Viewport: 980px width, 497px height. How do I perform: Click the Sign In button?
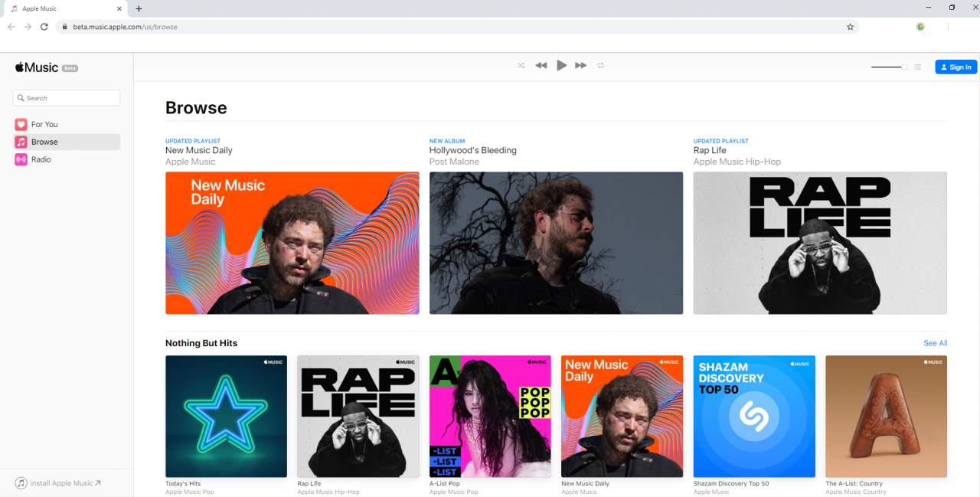pyautogui.click(x=955, y=67)
